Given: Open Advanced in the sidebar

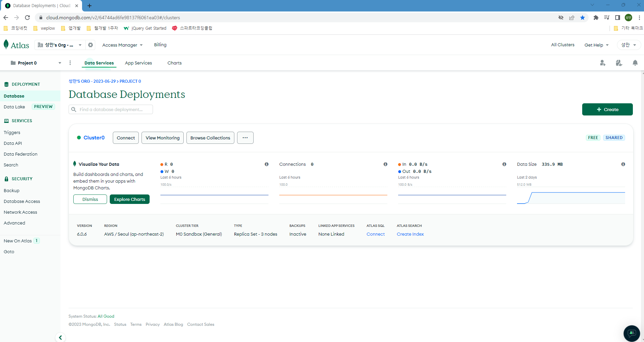Looking at the screenshot, I should point(15,223).
